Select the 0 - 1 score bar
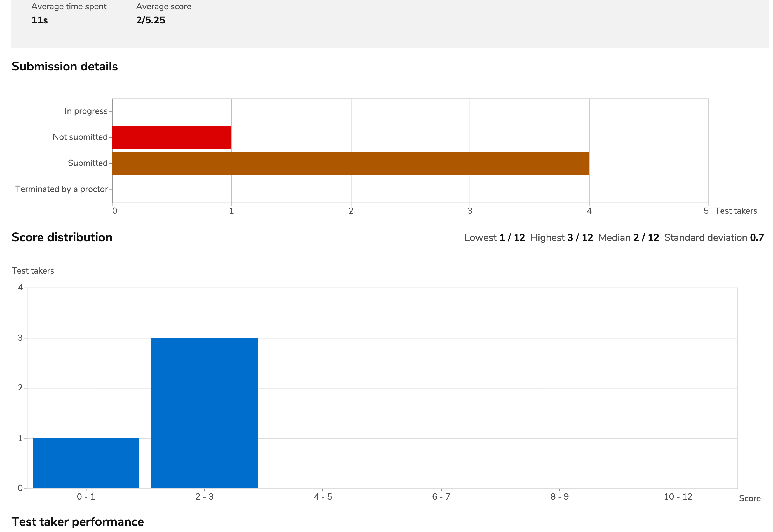Viewport: 773px width, 532px height. (86, 463)
